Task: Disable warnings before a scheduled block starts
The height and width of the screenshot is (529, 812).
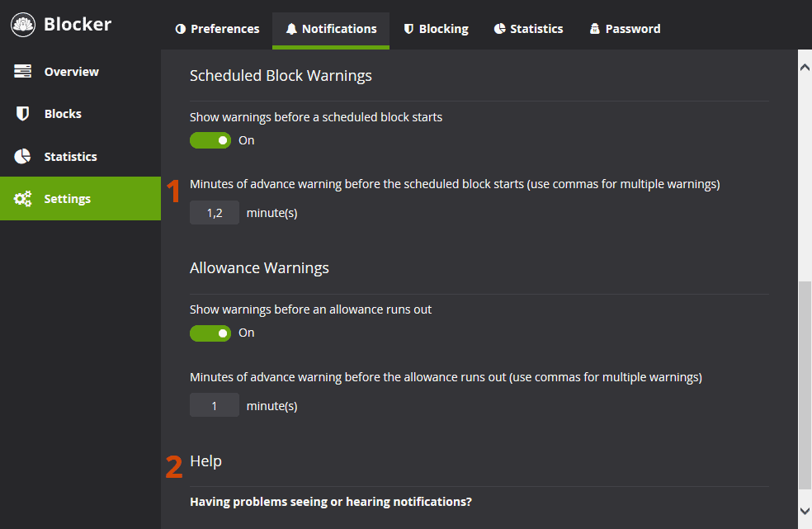Action: pos(210,140)
